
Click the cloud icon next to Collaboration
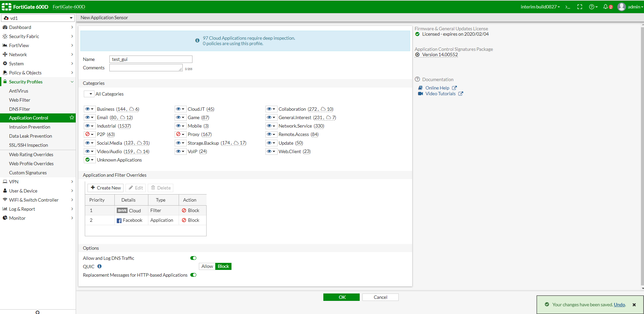(323, 109)
